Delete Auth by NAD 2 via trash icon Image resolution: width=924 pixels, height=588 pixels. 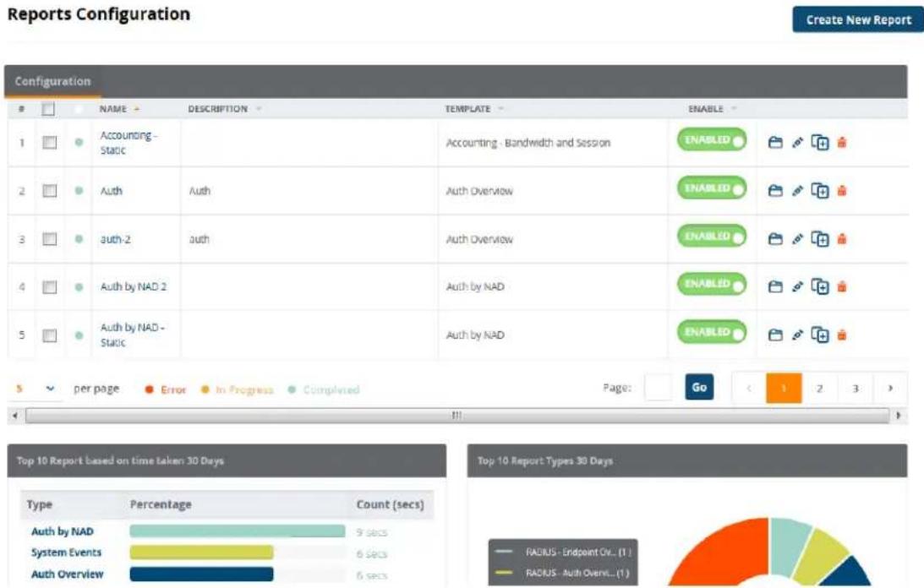click(x=842, y=287)
